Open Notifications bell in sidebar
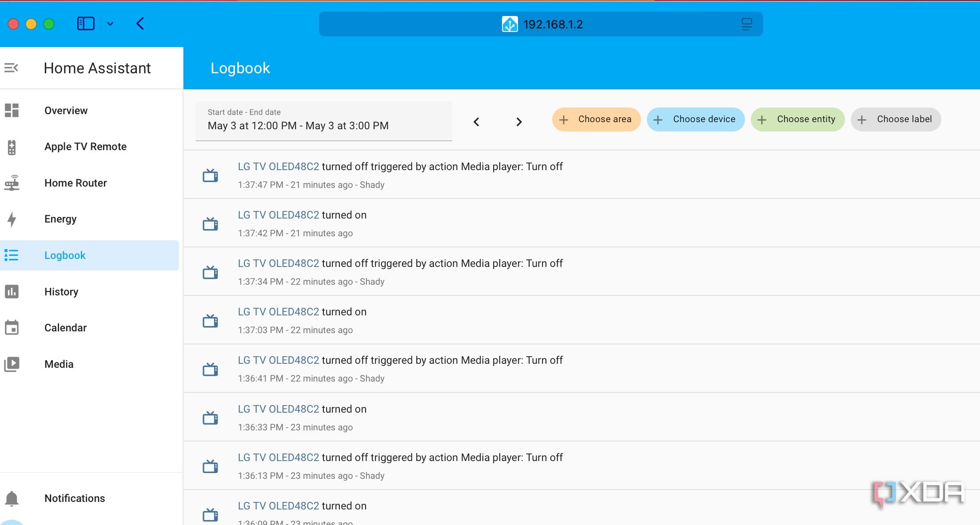 12,498
